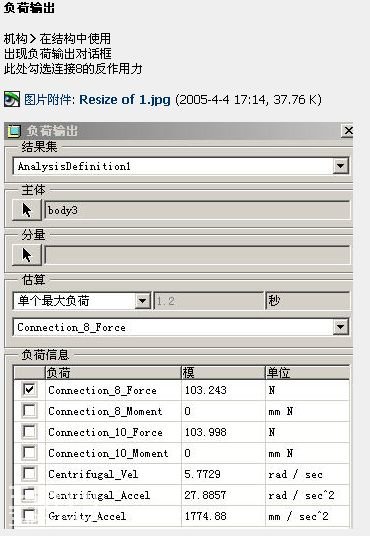Screen dimensions: 370x536
Task: Click the unit rad / sec
Action: point(295,474)
